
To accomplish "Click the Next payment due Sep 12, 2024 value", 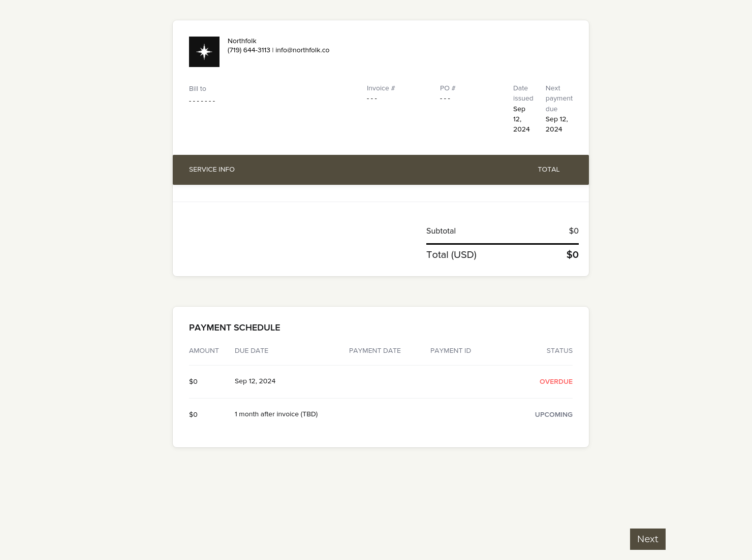I will point(557,124).
